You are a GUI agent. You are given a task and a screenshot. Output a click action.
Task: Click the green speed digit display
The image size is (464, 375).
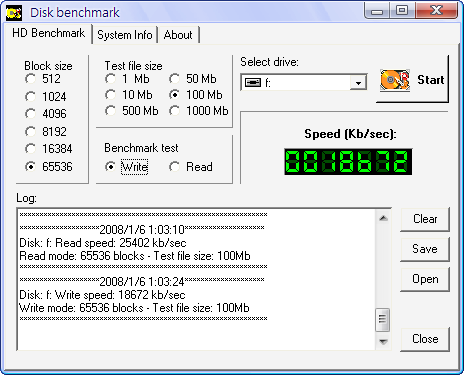[348, 162]
